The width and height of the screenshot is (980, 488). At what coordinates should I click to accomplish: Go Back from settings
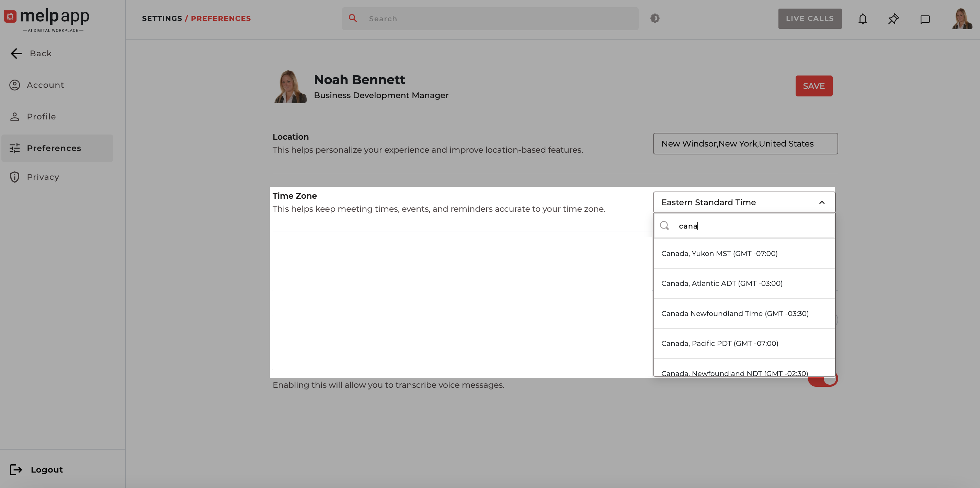31,54
